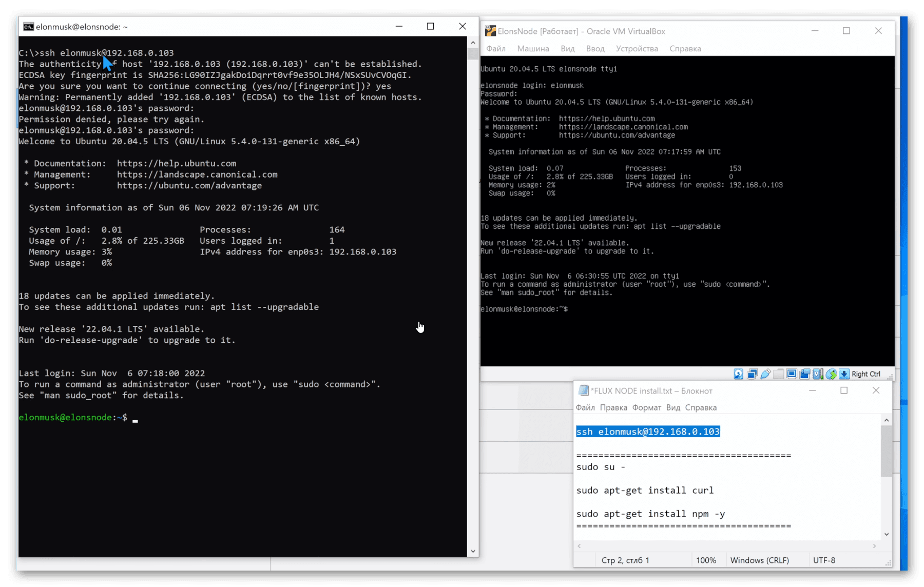Minimize the VirtualBox ElonsNode window
The width and height of the screenshot is (924, 587).
815,31
